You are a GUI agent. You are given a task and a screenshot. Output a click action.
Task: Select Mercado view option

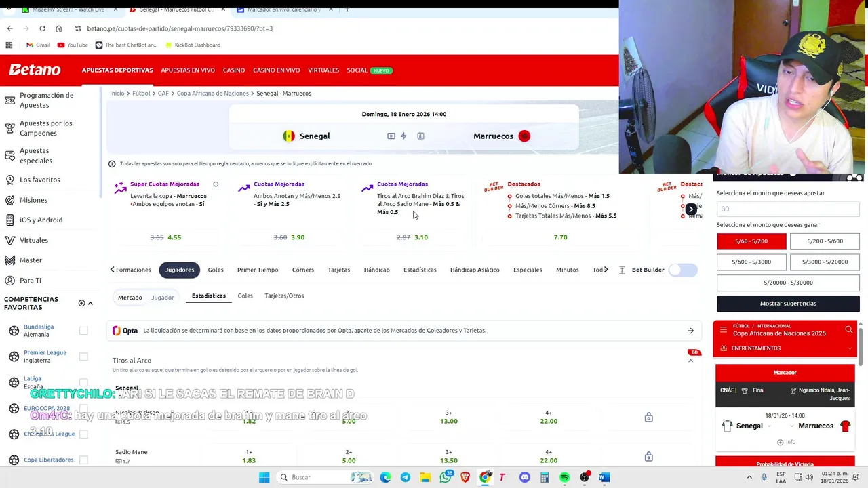(130, 298)
